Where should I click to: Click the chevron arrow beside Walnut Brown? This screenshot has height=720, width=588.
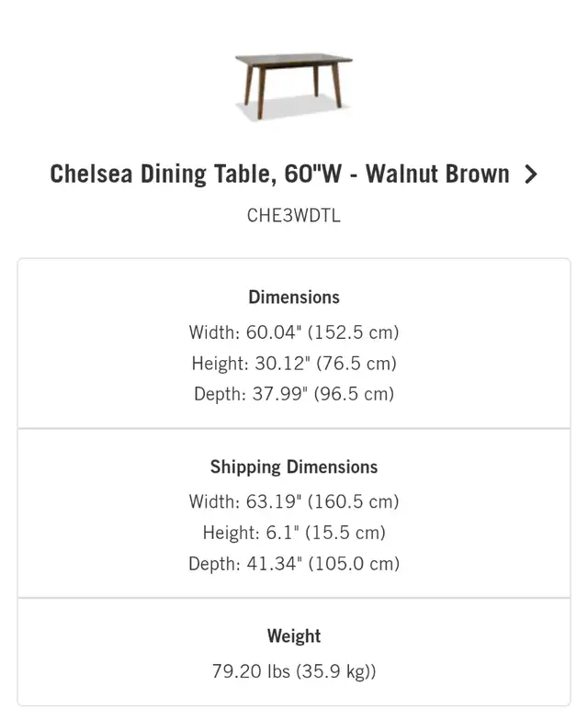click(530, 174)
